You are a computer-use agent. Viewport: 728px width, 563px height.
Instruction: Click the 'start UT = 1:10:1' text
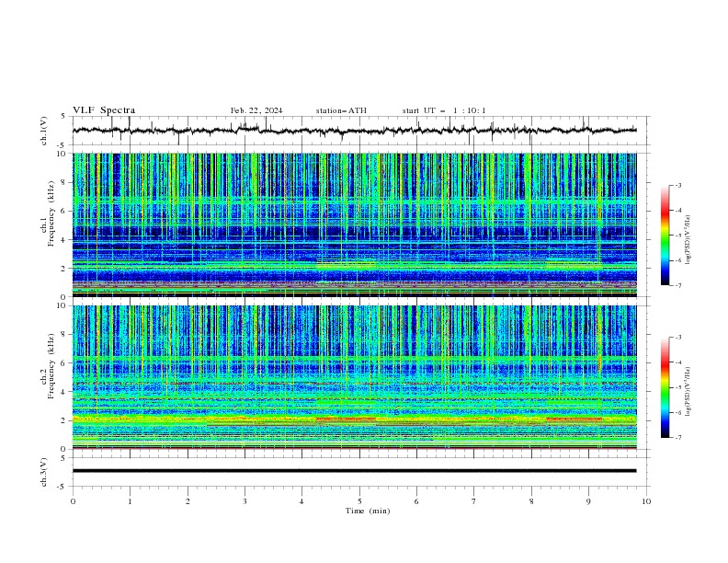[x=443, y=110]
